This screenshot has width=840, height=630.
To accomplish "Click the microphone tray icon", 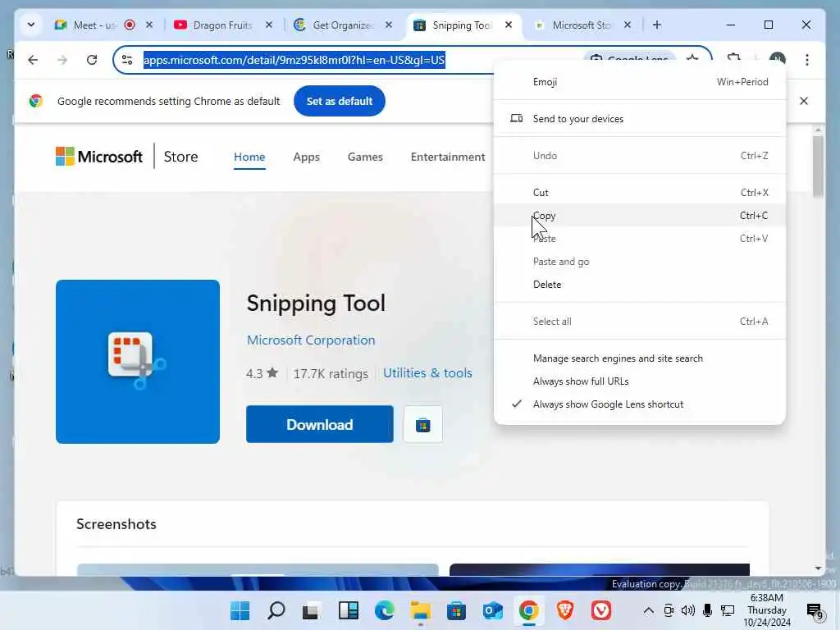I will (707, 610).
